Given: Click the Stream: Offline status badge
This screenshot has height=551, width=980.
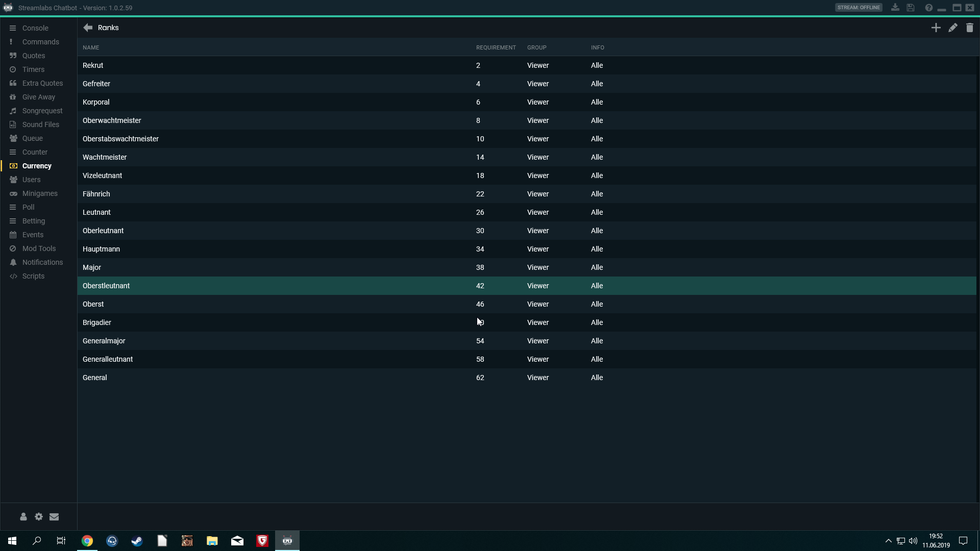Looking at the screenshot, I should (859, 8).
